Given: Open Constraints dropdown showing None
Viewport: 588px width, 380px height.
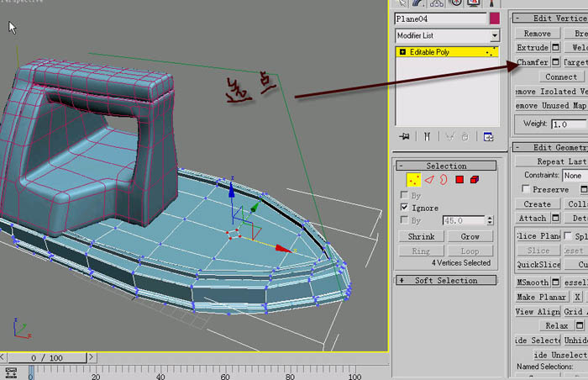Looking at the screenshot, I should click(575, 176).
